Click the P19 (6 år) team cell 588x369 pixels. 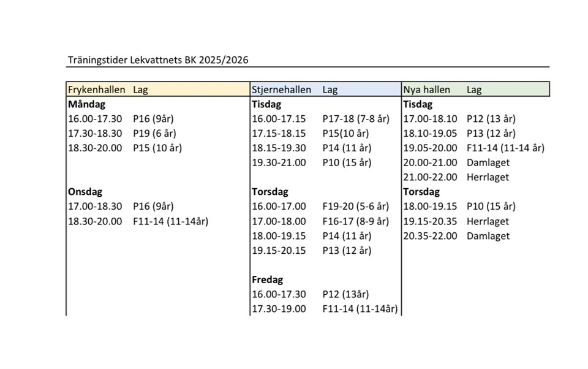click(x=153, y=134)
